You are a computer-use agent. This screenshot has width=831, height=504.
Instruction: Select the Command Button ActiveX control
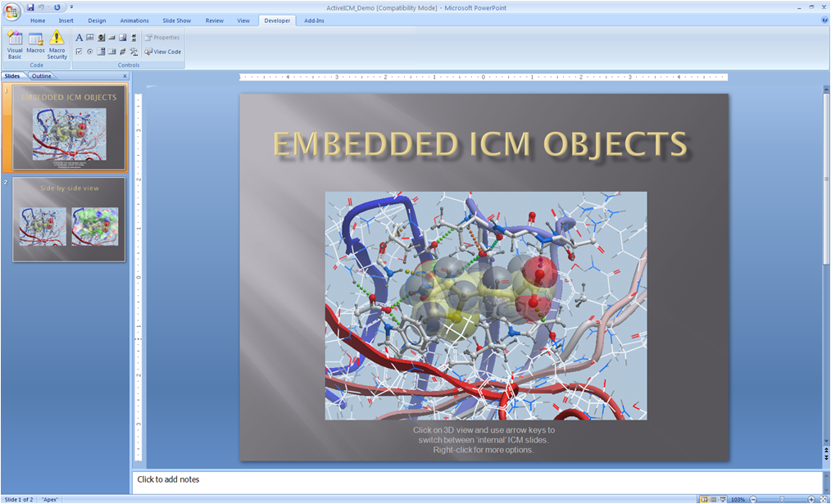[111, 38]
